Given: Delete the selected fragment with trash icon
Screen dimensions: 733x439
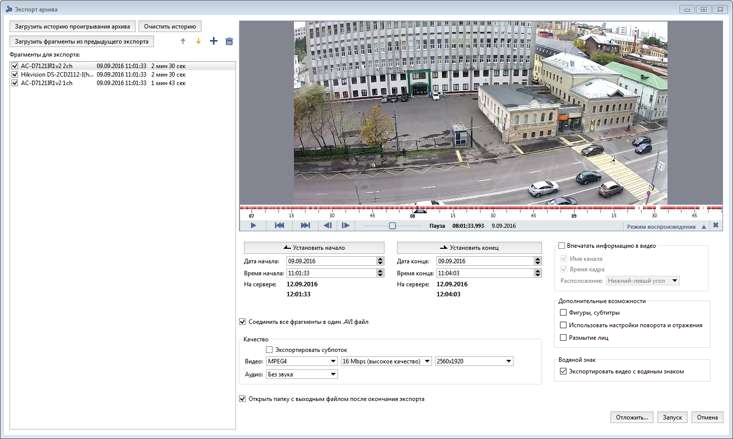Looking at the screenshot, I should (229, 42).
